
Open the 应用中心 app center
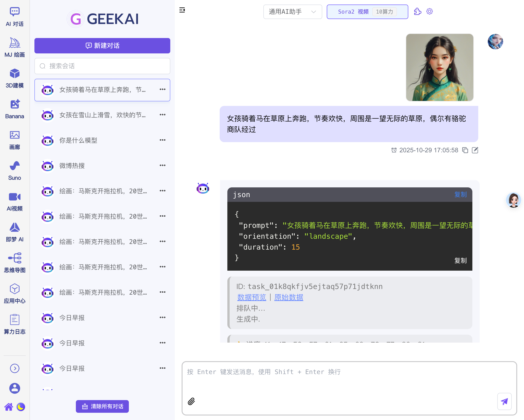tap(14, 294)
